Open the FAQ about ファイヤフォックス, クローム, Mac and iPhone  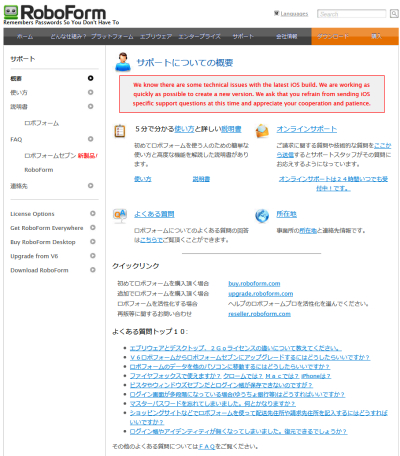[x=230, y=376]
